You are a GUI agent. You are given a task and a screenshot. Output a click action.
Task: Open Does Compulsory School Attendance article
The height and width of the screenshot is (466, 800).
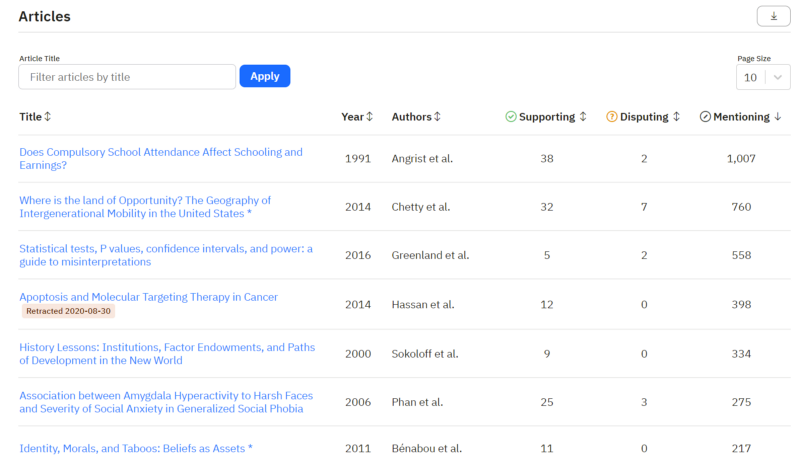click(x=160, y=159)
